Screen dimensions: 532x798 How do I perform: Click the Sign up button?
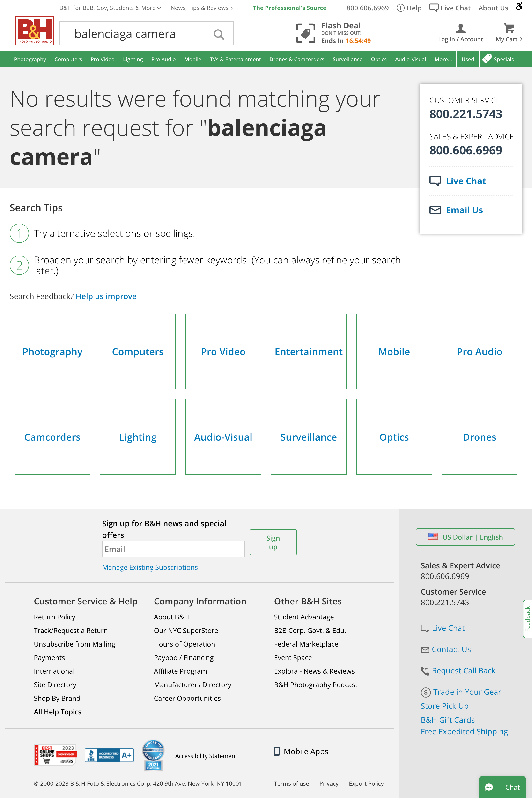tap(273, 542)
